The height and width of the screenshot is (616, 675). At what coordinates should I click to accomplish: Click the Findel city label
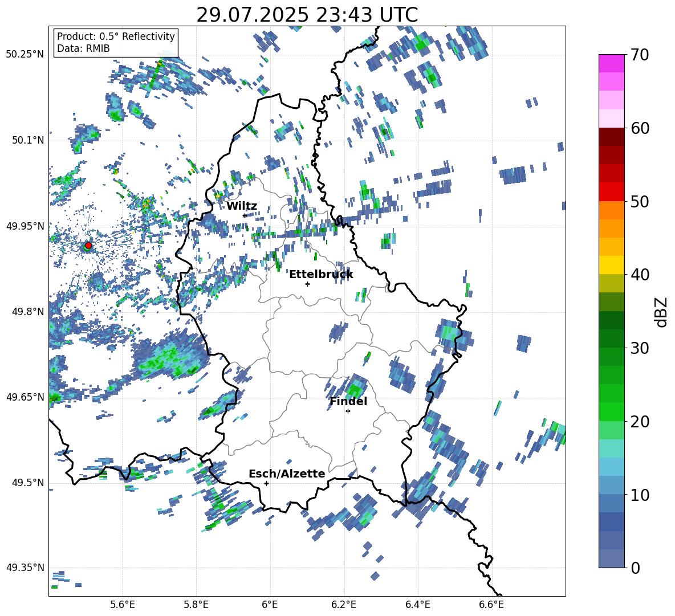(x=348, y=401)
